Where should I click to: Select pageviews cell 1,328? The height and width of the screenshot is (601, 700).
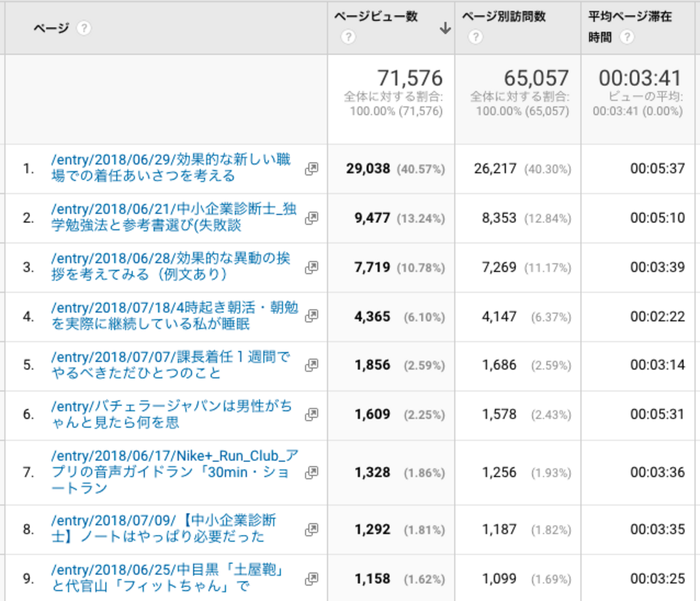[372, 472]
